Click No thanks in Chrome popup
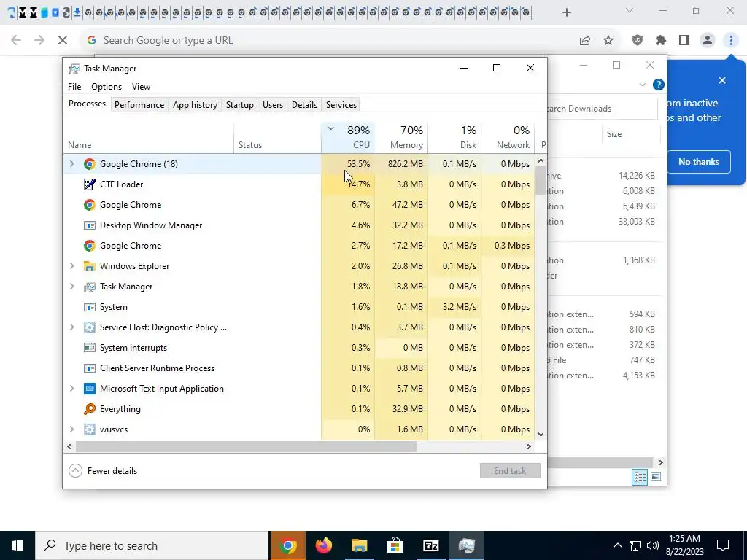The image size is (747, 560). [698, 162]
